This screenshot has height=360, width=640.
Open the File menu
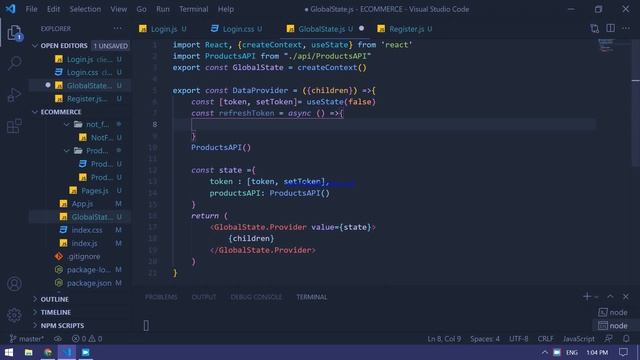coord(31,9)
